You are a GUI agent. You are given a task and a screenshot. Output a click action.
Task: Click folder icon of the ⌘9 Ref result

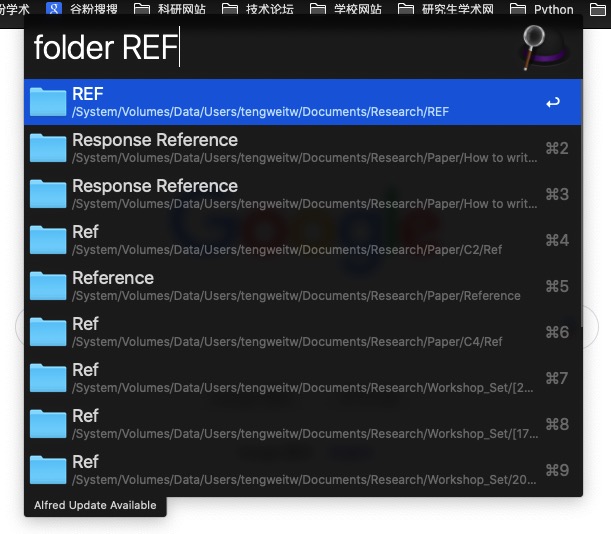(48, 470)
